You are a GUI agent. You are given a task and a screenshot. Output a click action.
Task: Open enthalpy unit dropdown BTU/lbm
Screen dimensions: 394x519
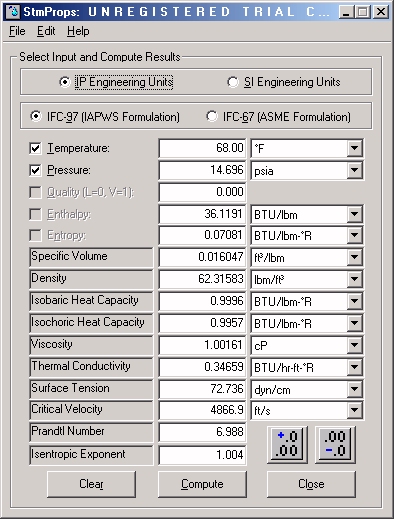point(354,214)
